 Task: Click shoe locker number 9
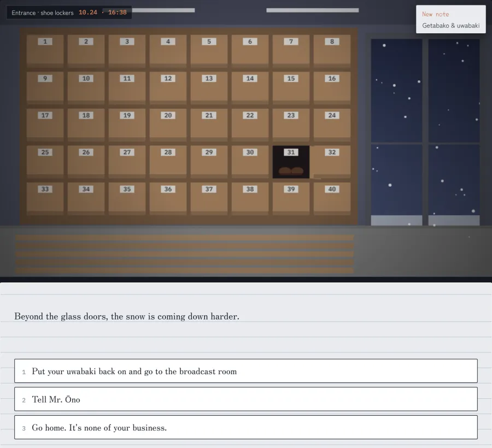pyautogui.click(x=45, y=88)
